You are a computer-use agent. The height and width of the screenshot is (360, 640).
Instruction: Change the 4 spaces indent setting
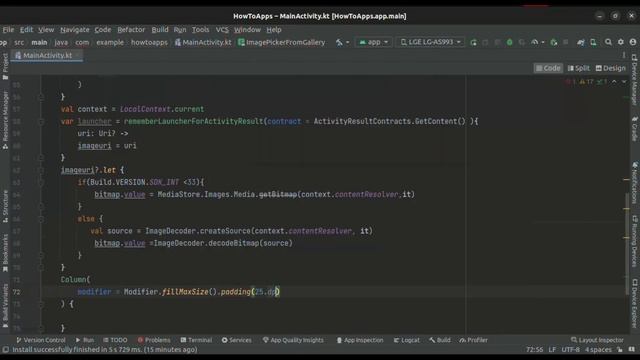pyautogui.click(x=598, y=349)
